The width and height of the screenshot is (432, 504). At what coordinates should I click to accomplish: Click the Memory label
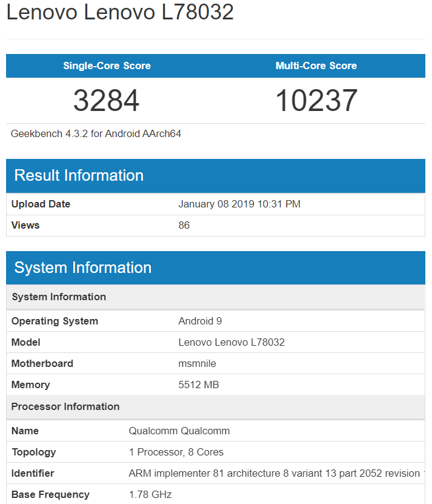pyautogui.click(x=30, y=385)
